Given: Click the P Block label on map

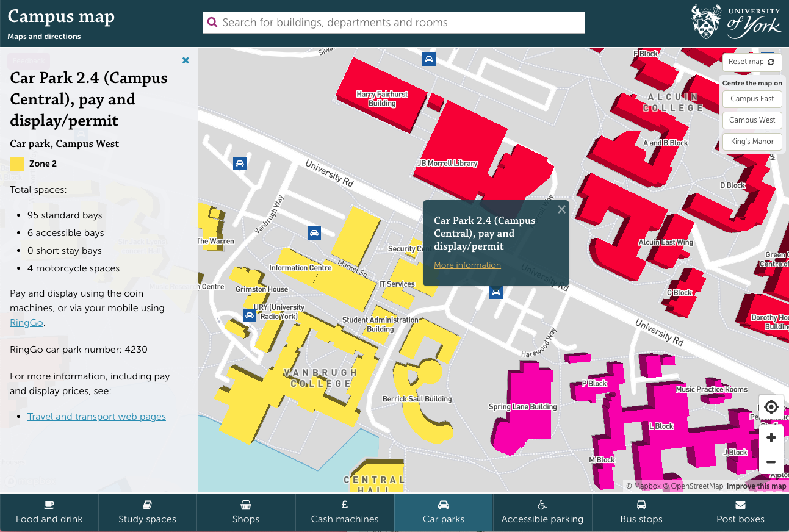Looking at the screenshot, I should [x=594, y=384].
